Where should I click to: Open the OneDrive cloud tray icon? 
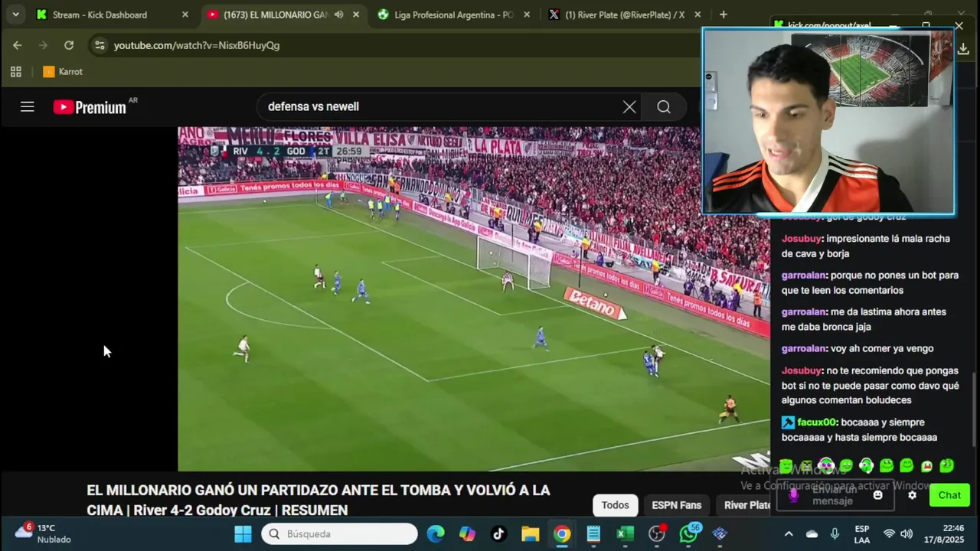812,534
